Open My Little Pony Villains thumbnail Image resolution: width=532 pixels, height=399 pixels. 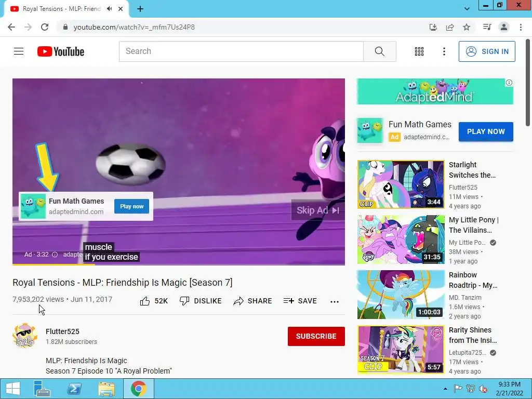click(x=401, y=240)
